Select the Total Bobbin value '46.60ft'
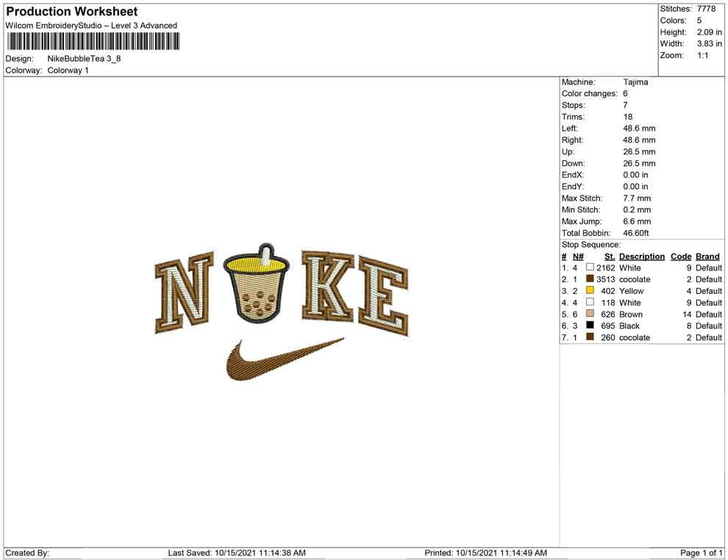This screenshot has height=560, width=728. 636,232
